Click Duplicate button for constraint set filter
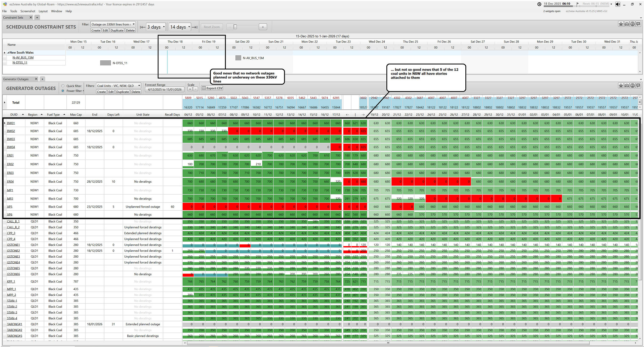Screen dimensions: 644x347 tap(117, 30)
